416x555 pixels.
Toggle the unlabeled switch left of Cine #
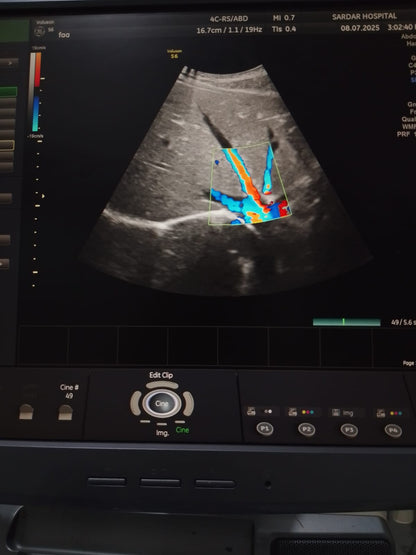26,412
